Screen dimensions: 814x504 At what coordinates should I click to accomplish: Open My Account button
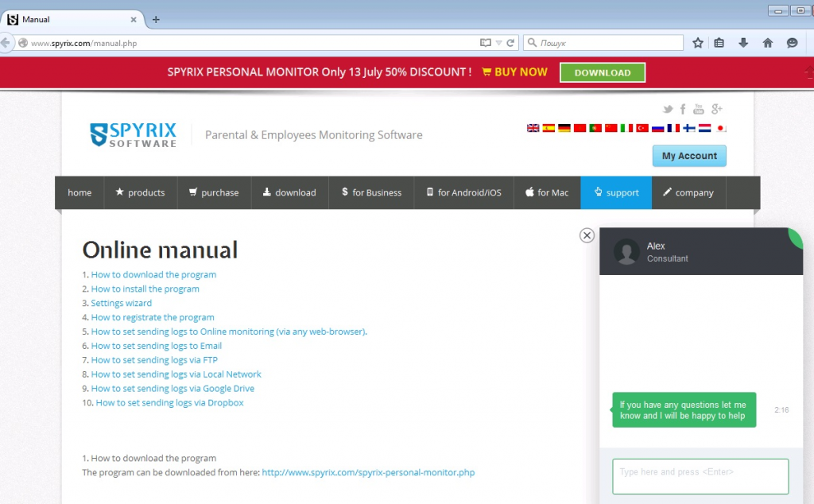(x=689, y=156)
